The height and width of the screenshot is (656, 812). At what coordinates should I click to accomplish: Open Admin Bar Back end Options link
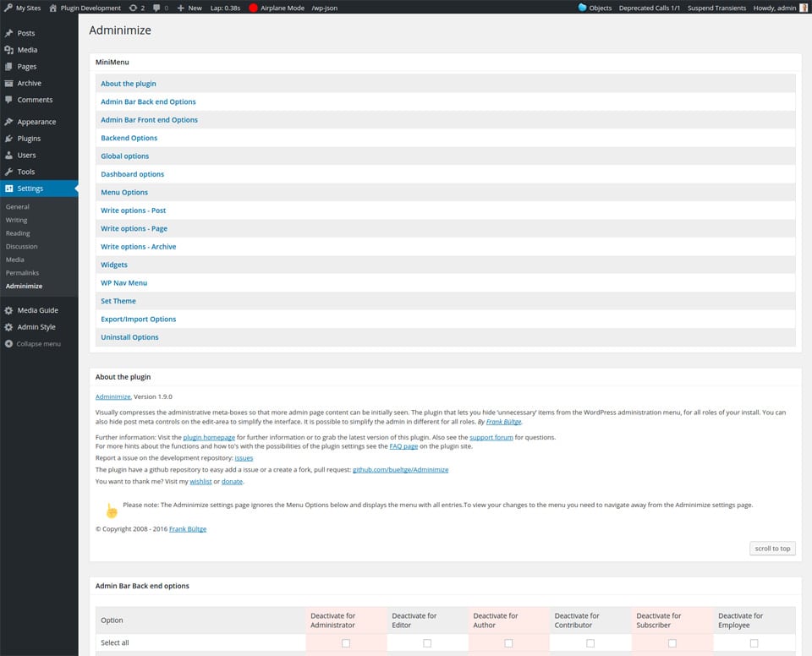coord(148,101)
